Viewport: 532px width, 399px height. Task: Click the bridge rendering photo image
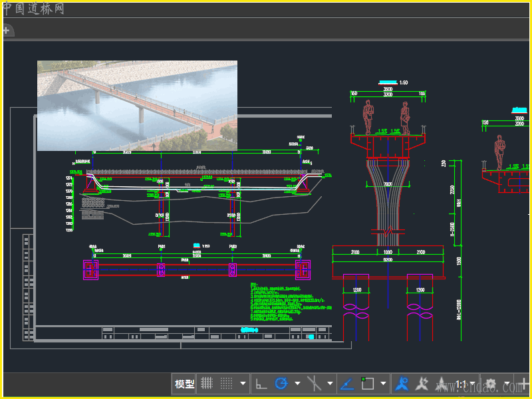[x=137, y=105]
